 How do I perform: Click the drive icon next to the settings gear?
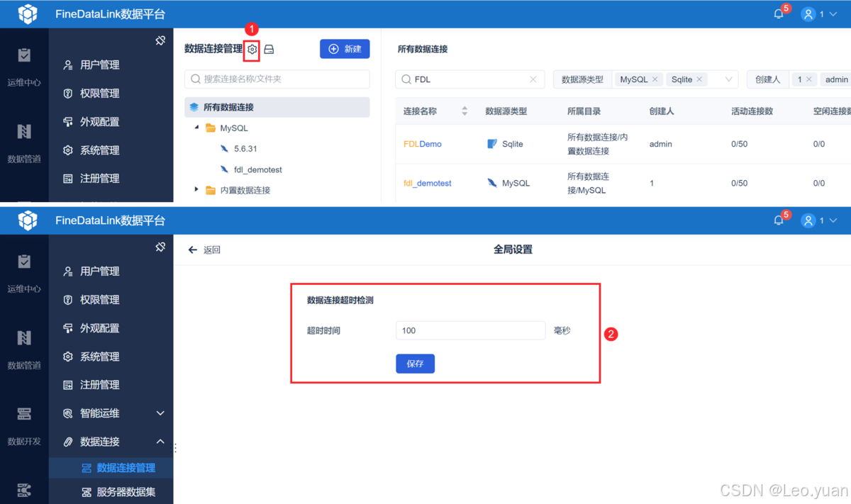[x=269, y=50]
